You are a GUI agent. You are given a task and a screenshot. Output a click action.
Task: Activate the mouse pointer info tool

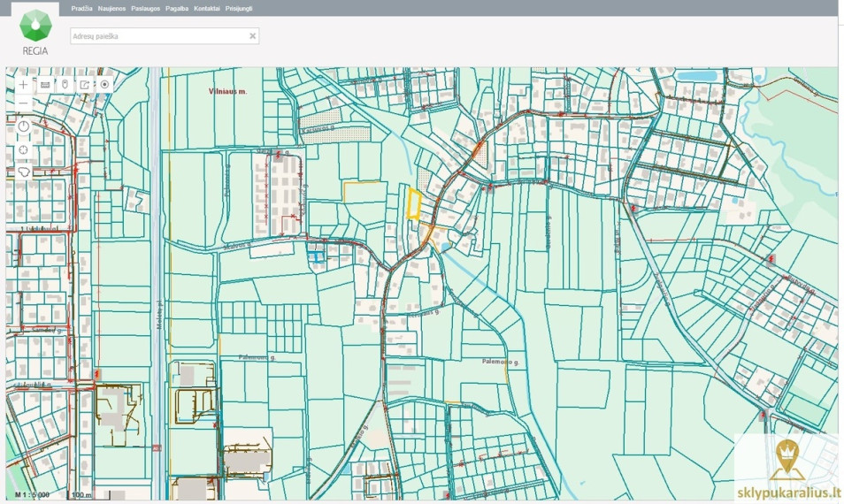pyautogui.click(x=65, y=85)
